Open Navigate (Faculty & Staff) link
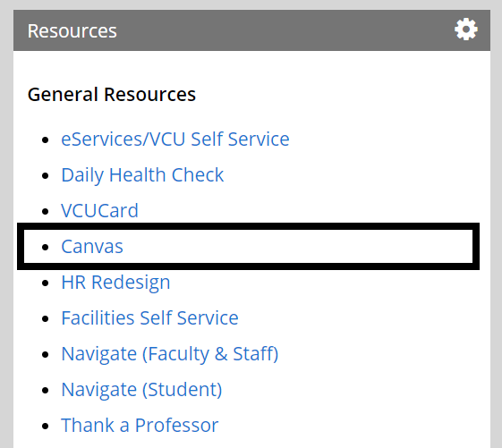 pyautogui.click(x=170, y=354)
